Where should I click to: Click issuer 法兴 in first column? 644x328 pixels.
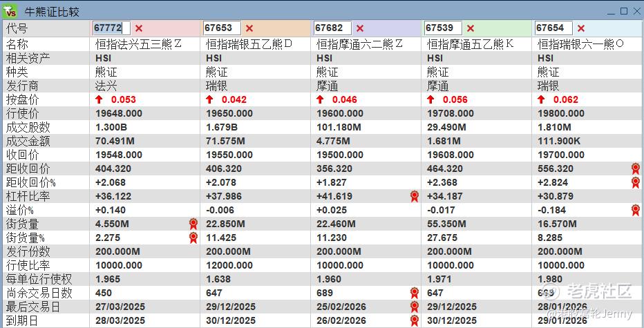106,86
